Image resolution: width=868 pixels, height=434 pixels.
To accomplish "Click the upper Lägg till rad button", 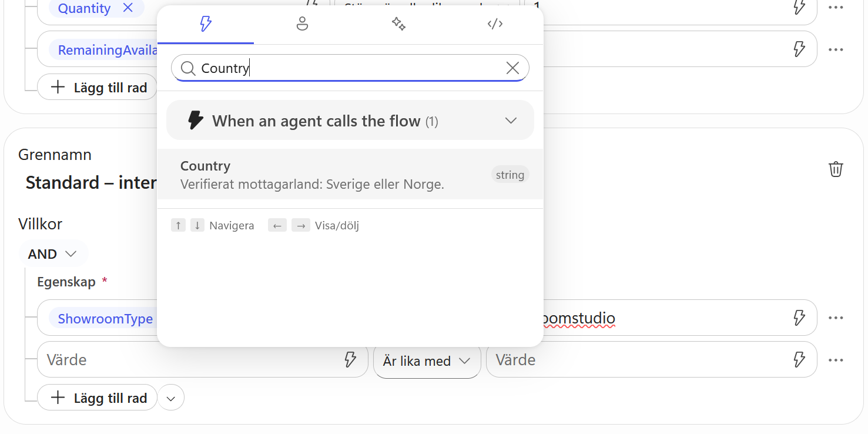I will point(98,87).
